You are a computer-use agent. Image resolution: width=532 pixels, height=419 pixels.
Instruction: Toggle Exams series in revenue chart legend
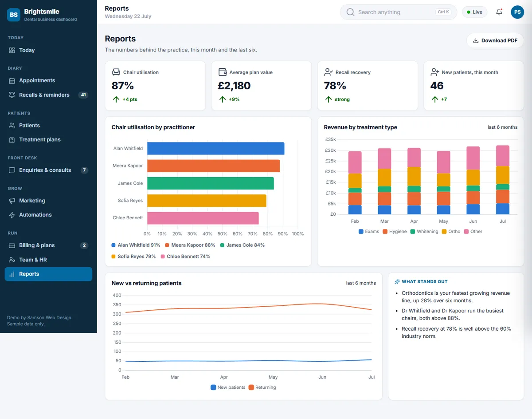(x=369, y=232)
